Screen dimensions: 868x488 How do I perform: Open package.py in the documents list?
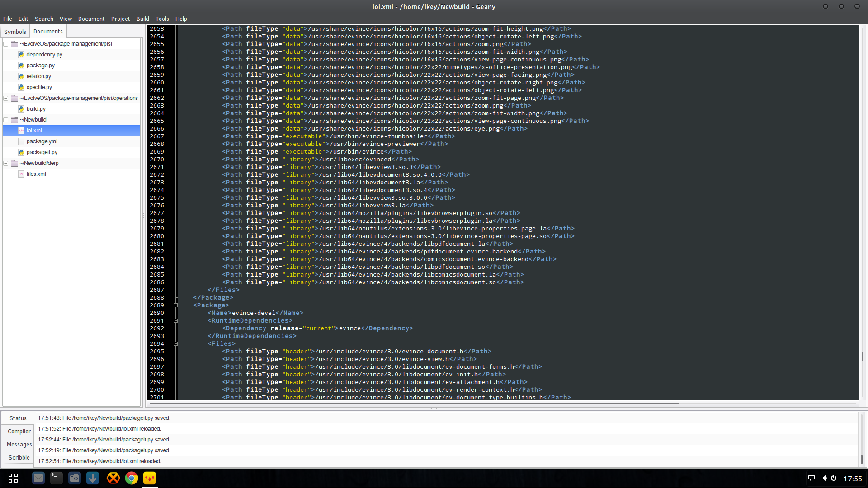coord(41,66)
